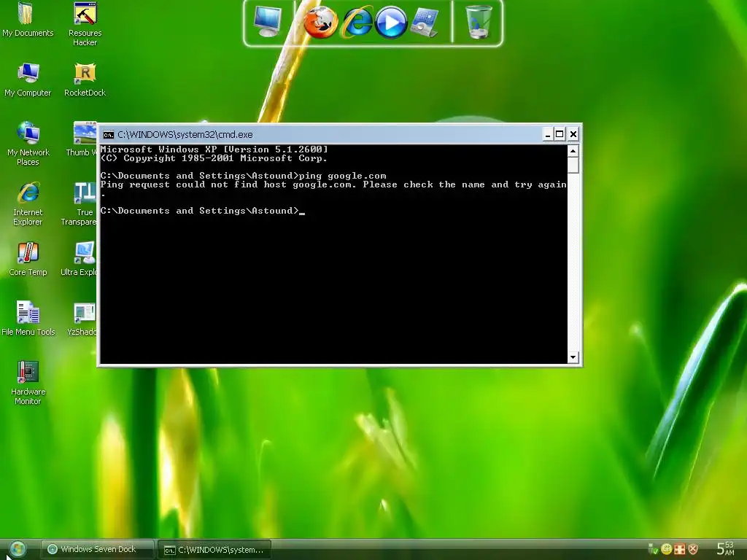Maximize the cmd.exe window
Screen dimensions: 747x560
(560, 135)
